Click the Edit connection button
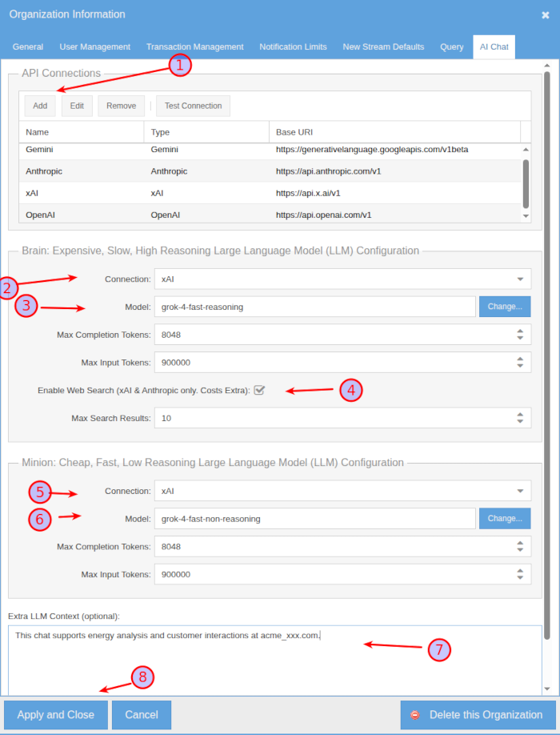 (x=77, y=106)
